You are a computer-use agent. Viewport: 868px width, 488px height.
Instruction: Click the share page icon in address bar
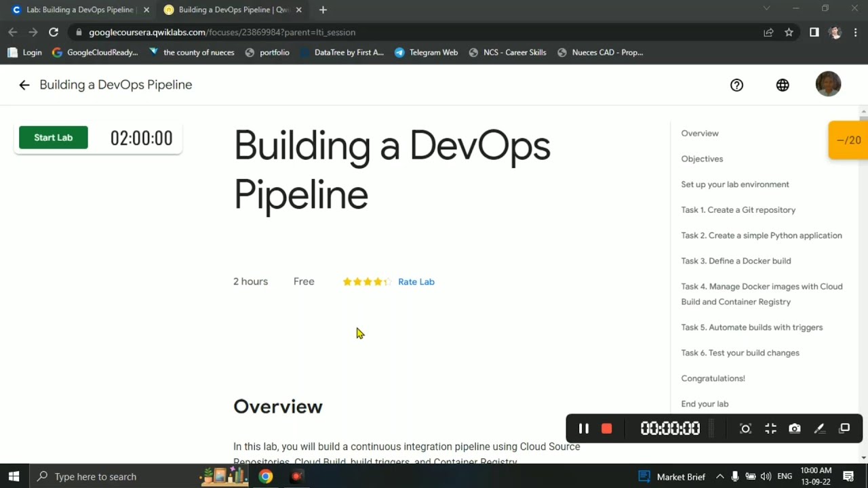(x=768, y=32)
